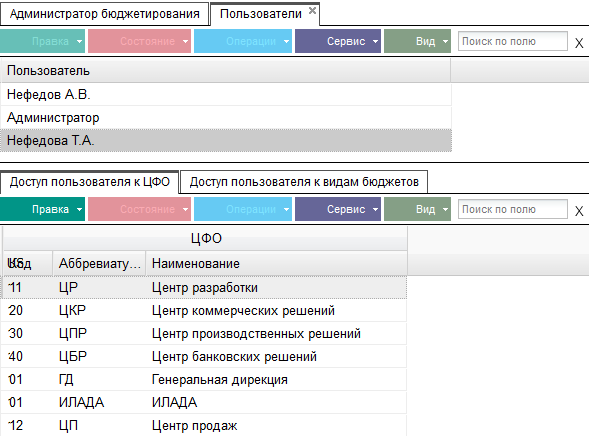Expand the lower Правка dropdown menu
This screenshot has height=436, width=589.
point(42,209)
